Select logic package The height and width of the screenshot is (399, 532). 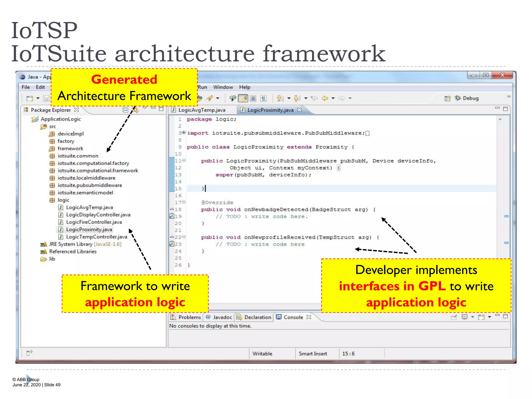[x=59, y=200]
